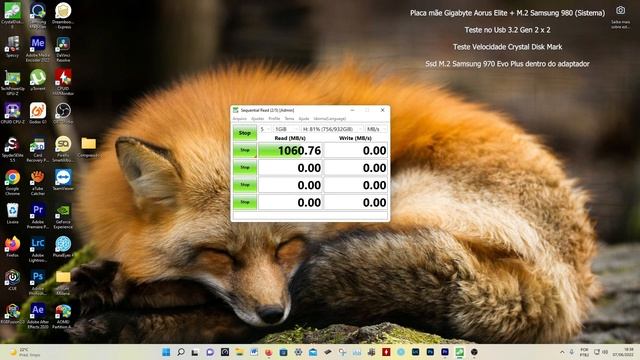The height and width of the screenshot is (360, 640).
Task: Click the large top Stop (All) button
Action: point(245,133)
